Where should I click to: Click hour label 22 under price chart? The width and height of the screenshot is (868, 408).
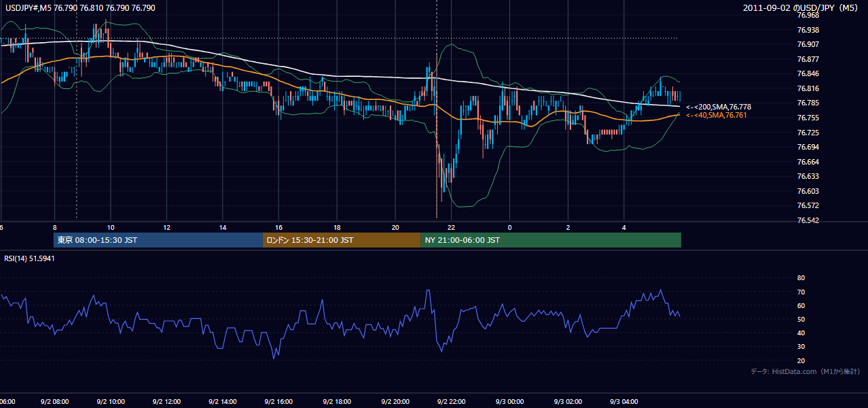click(x=452, y=227)
